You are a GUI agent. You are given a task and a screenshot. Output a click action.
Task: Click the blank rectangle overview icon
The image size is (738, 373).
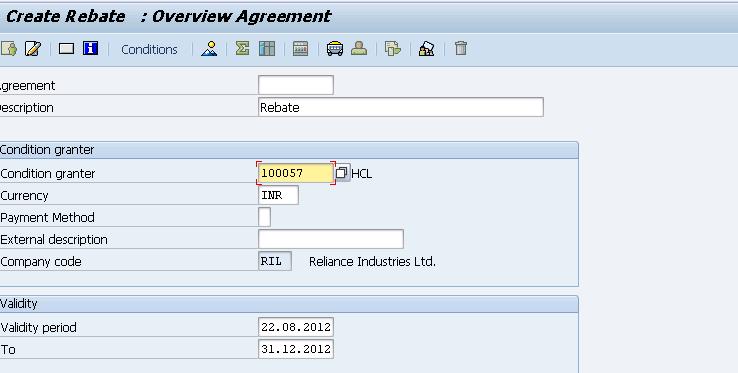pyautogui.click(x=66, y=49)
